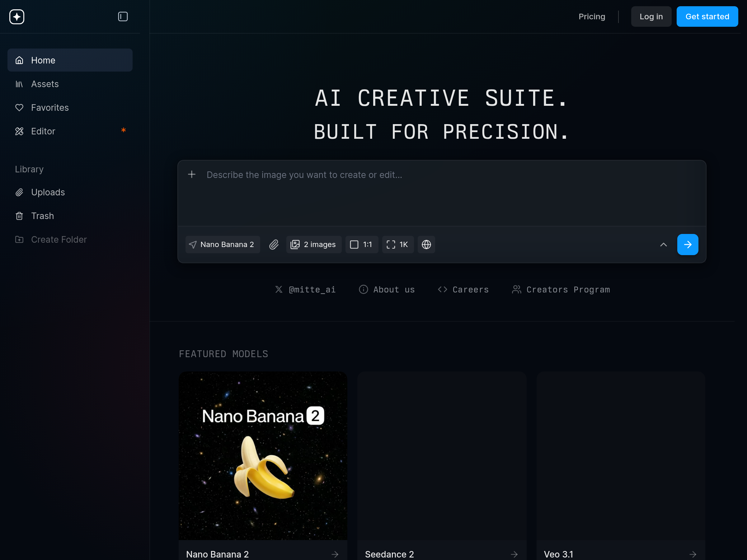Open the Nano Banana 2 model selector

pos(223,245)
